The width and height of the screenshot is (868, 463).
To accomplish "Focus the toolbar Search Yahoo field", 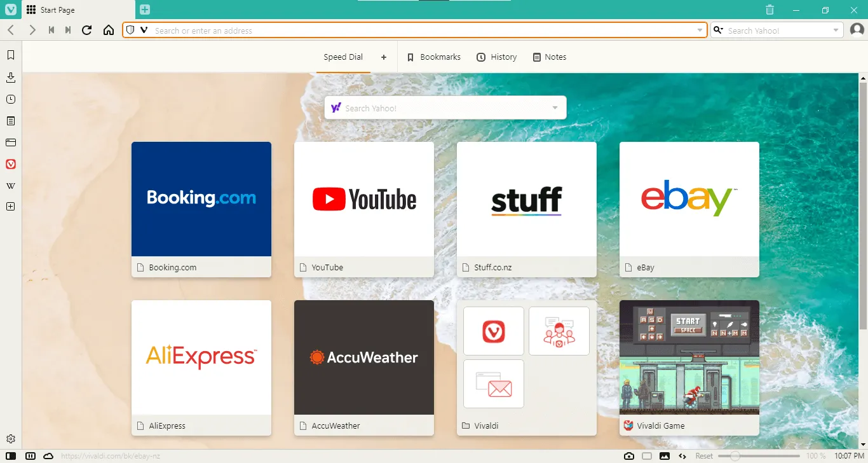I will [x=778, y=30].
